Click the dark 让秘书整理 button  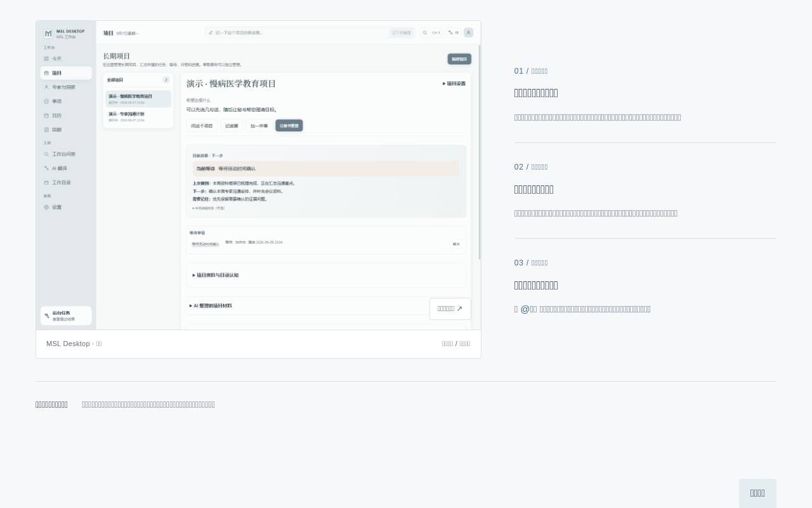289,126
